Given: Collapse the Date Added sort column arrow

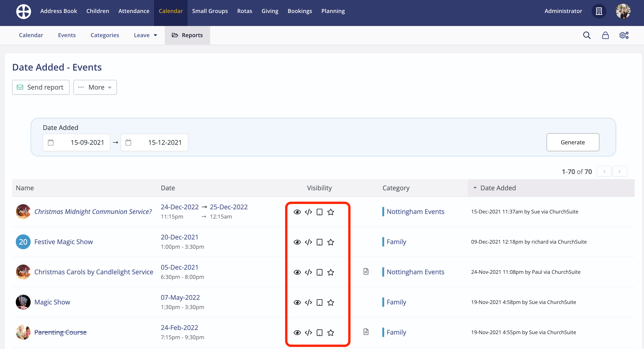Looking at the screenshot, I should pyautogui.click(x=475, y=188).
